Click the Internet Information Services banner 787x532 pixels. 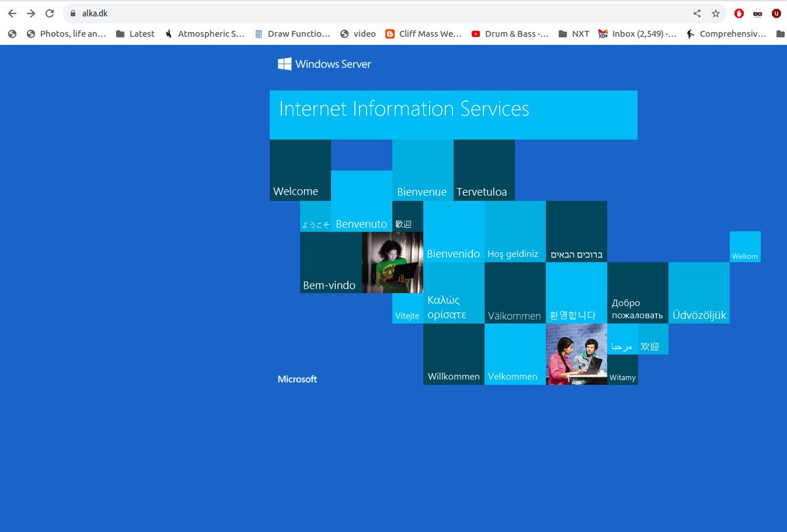pos(453,115)
